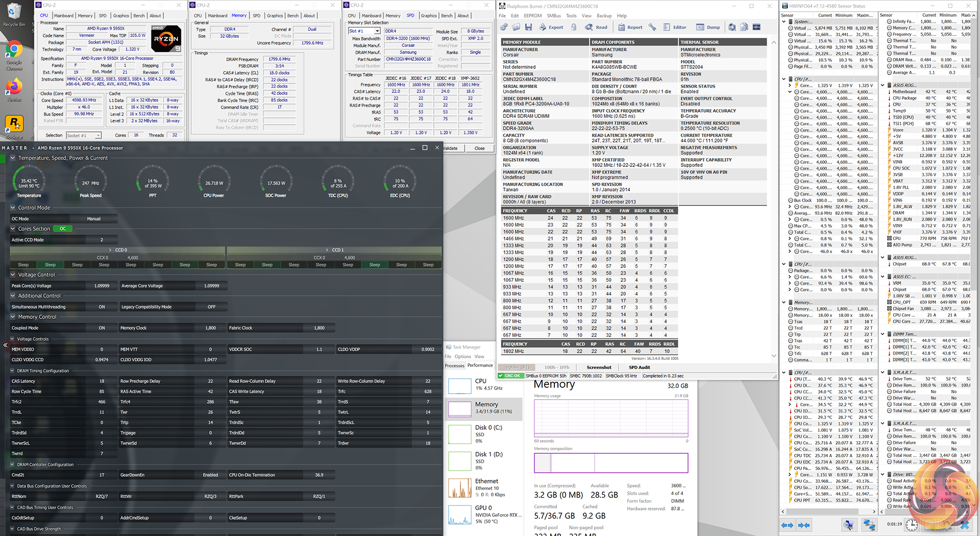980x536 pixels.
Task: Switch to the Processes tab in Task Manager
Action: coord(454,366)
